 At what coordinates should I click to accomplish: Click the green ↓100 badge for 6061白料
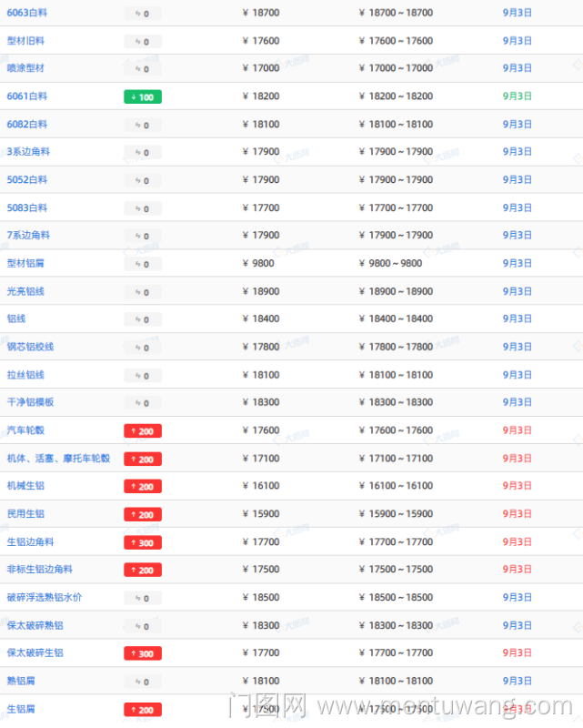click(142, 97)
